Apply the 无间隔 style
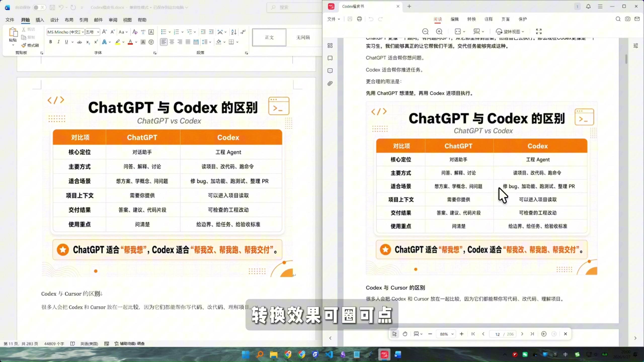The image size is (644, 362). [x=303, y=37]
